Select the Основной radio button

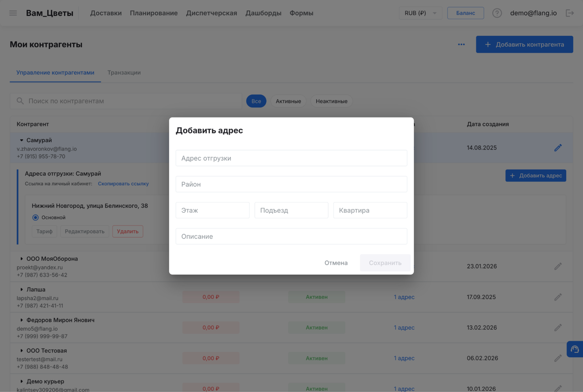pyautogui.click(x=35, y=217)
